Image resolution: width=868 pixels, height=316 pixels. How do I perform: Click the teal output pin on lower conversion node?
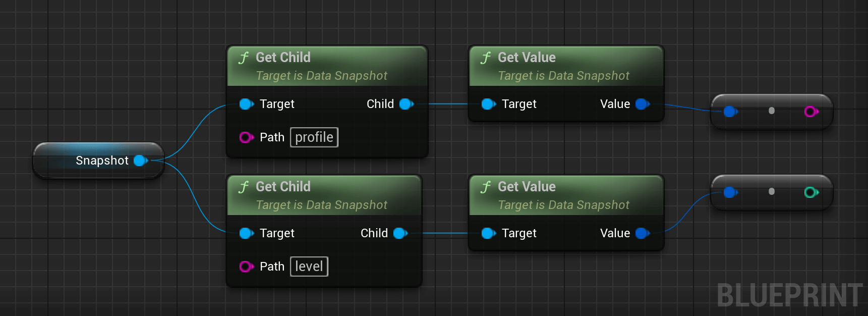click(x=811, y=192)
